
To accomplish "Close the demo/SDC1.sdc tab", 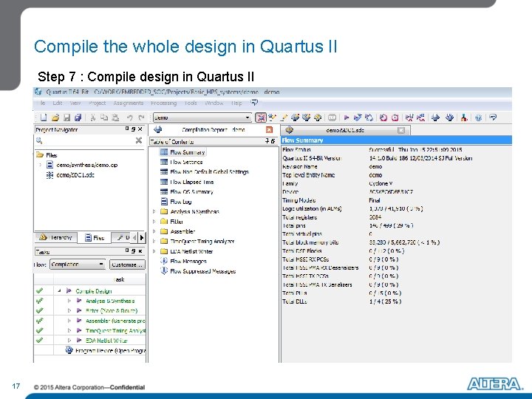I will pyautogui.click(x=401, y=130).
